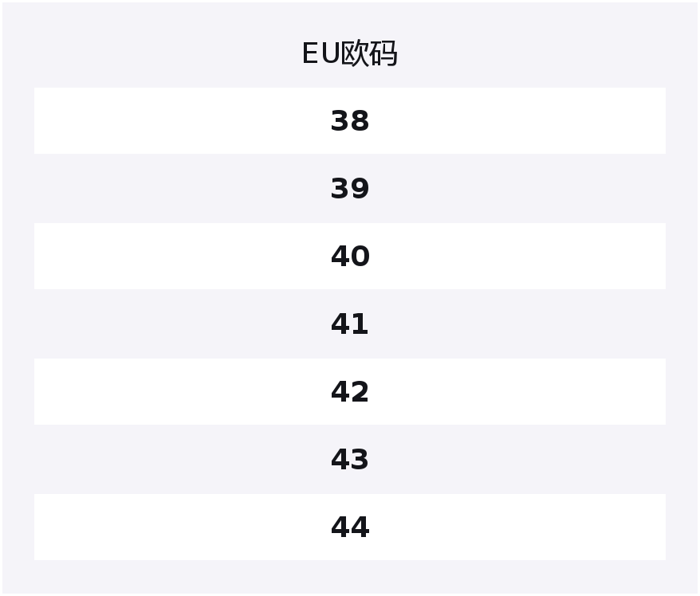This screenshot has height=596, width=700.
Task: Click the white row containing 44
Action: pyautogui.click(x=350, y=527)
